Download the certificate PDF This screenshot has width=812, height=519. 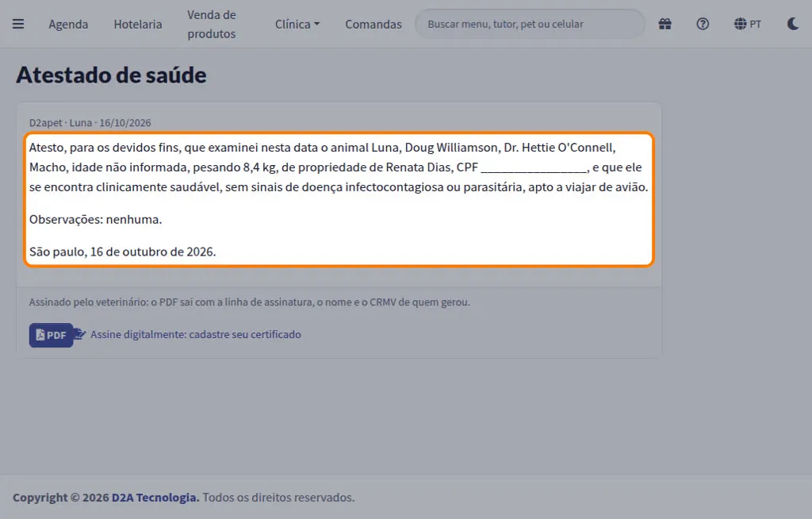coord(51,335)
